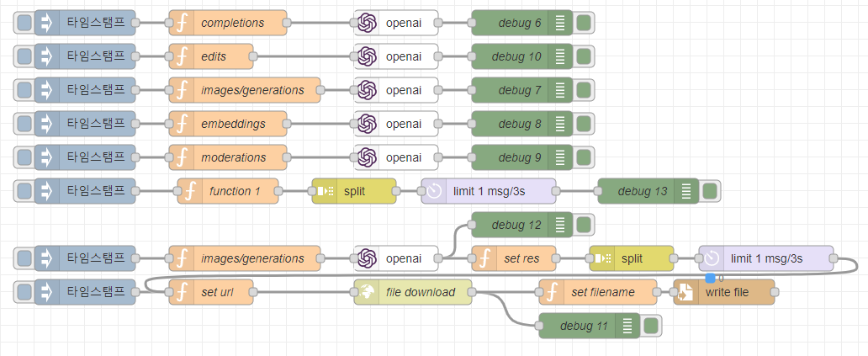Toggle the debug 11 node's enable button
Image resolution: width=868 pixels, height=356 pixels.
[651, 326]
